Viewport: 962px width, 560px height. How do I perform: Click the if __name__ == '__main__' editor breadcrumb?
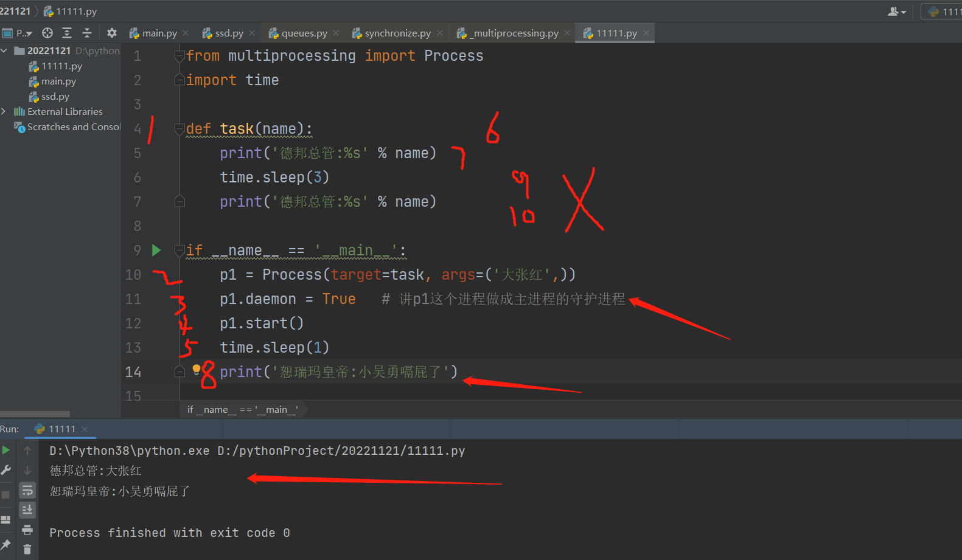point(243,409)
